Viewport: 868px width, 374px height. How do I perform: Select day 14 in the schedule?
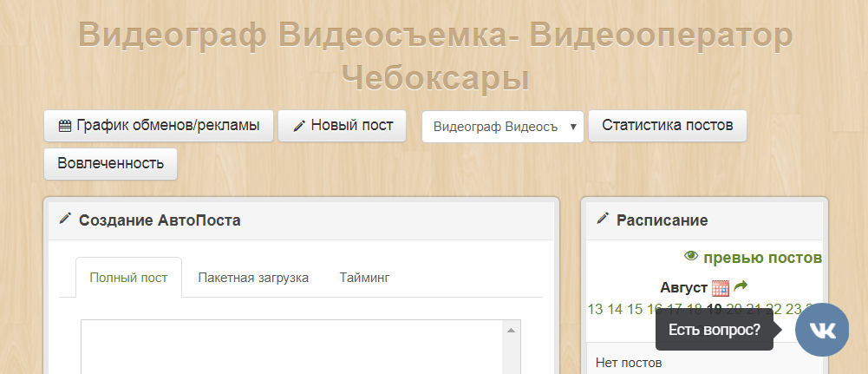pyautogui.click(x=615, y=309)
